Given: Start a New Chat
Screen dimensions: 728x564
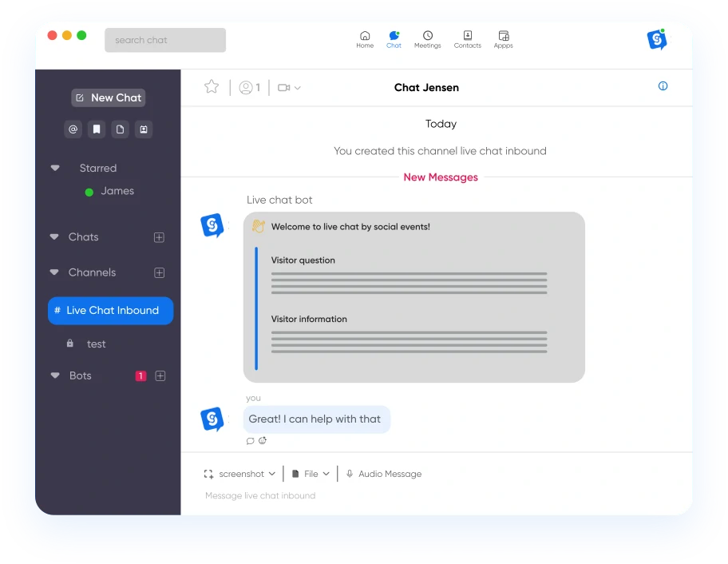Looking at the screenshot, I should click(x=109, y=97).
